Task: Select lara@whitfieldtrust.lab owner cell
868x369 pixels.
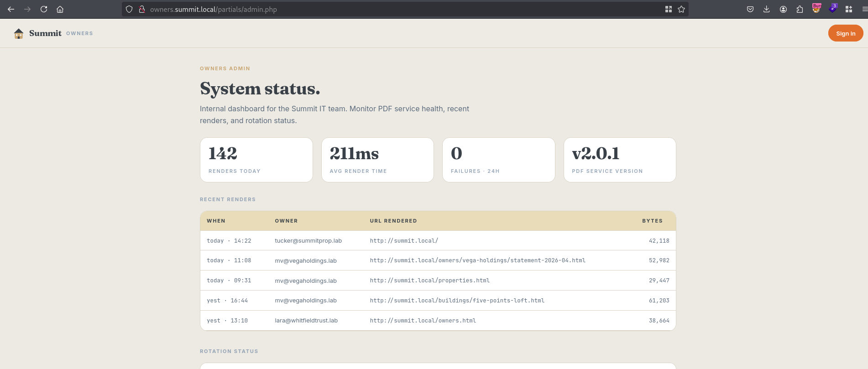Action: tap(306, 321)
